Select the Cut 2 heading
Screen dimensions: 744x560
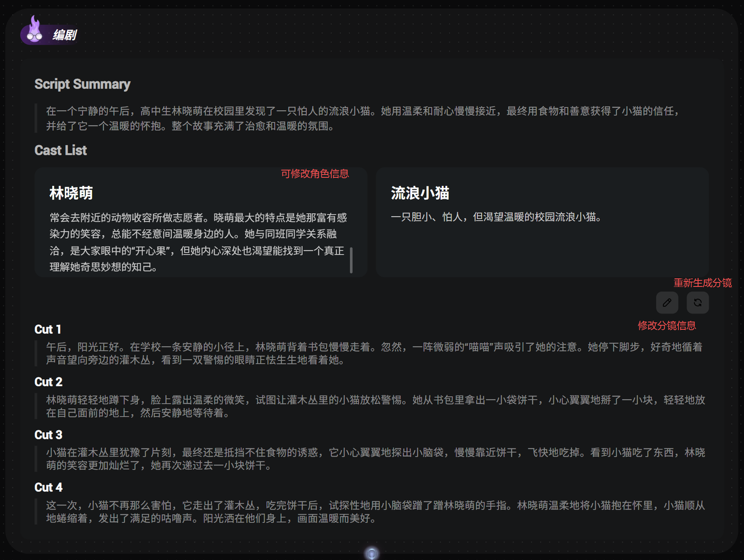click(48, 382)
